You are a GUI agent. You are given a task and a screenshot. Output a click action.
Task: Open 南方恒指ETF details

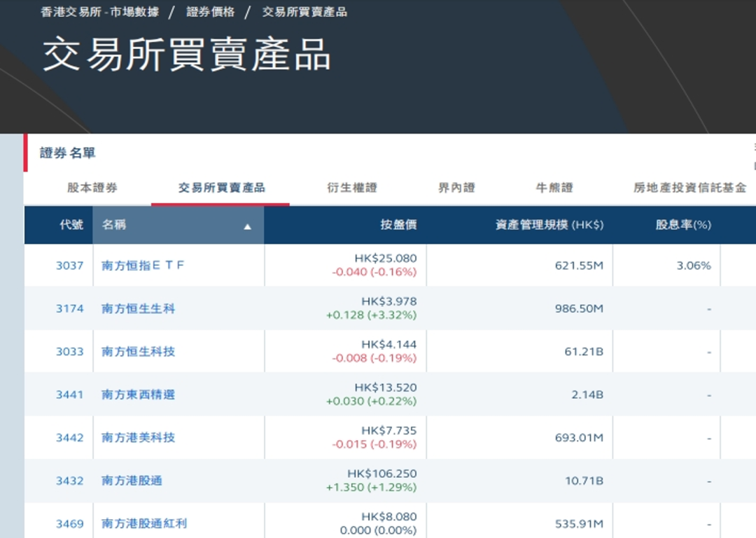coord(143,265)
